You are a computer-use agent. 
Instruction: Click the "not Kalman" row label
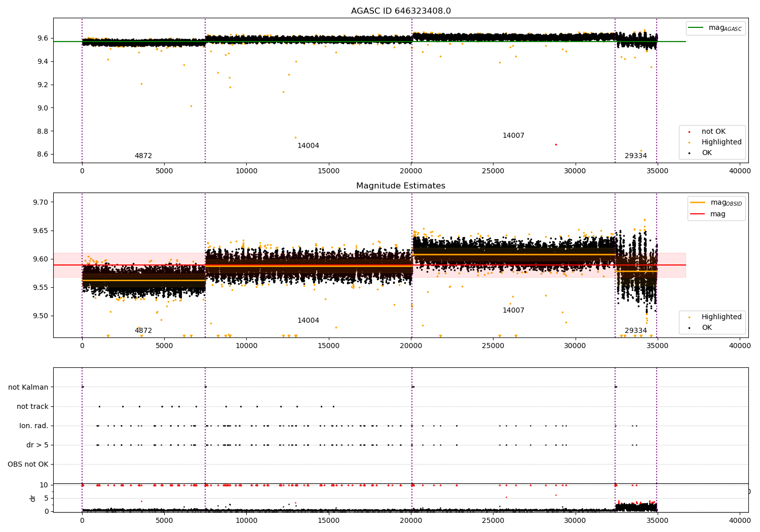point(28,387)
